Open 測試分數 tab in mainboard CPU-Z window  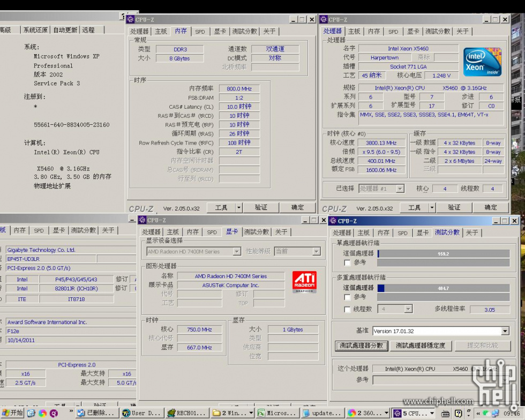84,230
